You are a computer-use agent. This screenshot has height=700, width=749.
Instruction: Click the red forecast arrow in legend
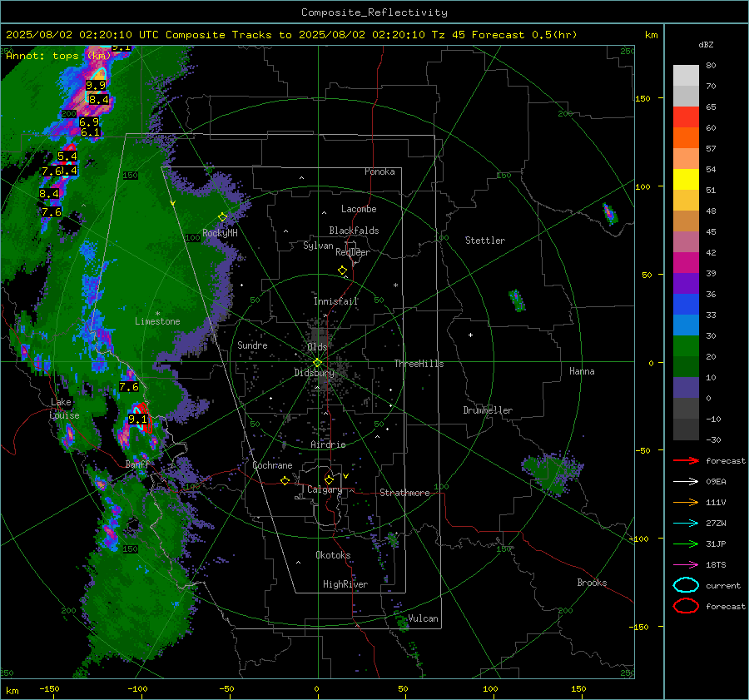click(x=686, y=460)
